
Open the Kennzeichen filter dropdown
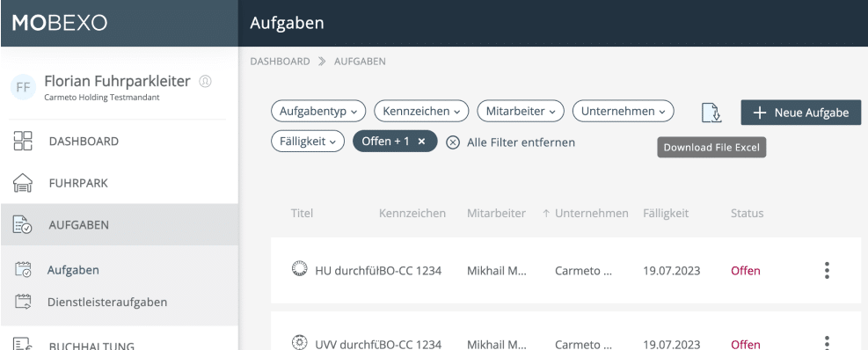[421, 112]
